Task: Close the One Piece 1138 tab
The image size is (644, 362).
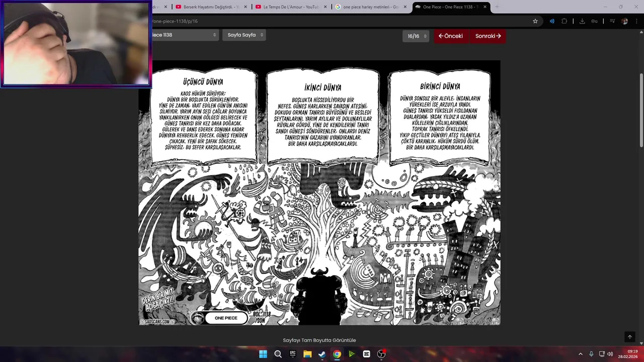Action: (485, 7)
